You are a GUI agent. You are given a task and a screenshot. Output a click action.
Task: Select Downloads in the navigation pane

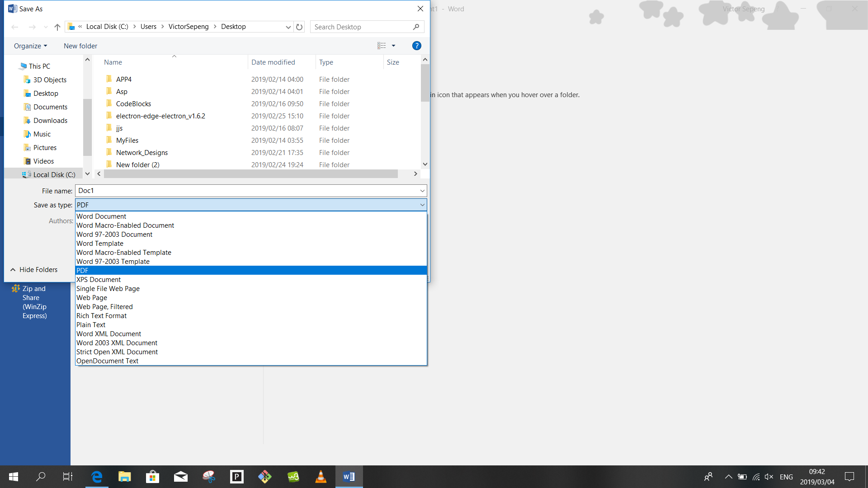(50, 121)
